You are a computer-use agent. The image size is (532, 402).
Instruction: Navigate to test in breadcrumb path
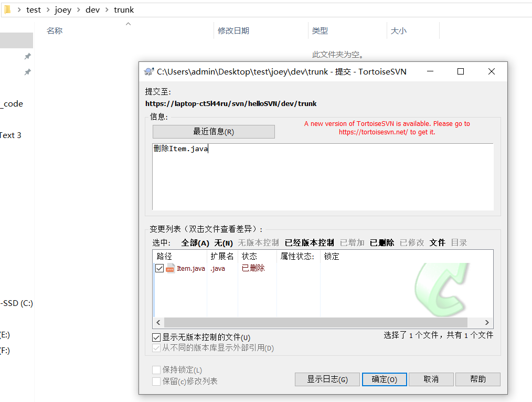[34, 10]
